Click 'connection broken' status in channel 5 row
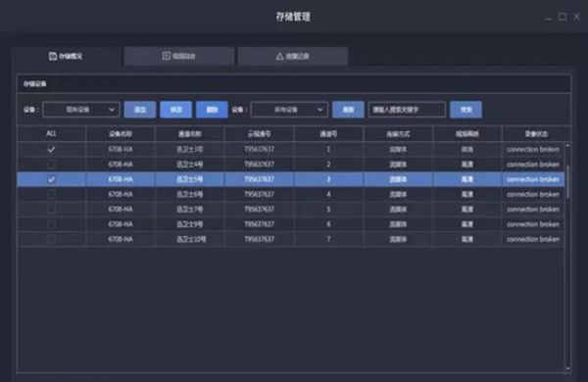This screenshot has height=382, width=588. coord(533,210)
